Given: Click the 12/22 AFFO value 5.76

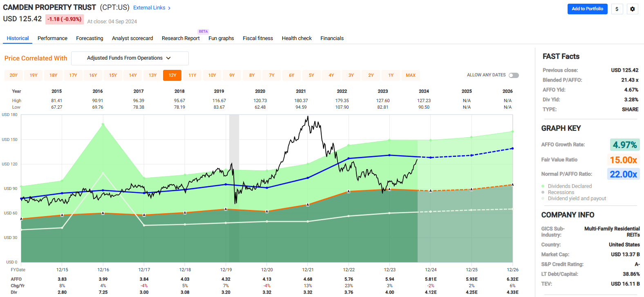Looking at the screenshot, I should tap(349, 279).
